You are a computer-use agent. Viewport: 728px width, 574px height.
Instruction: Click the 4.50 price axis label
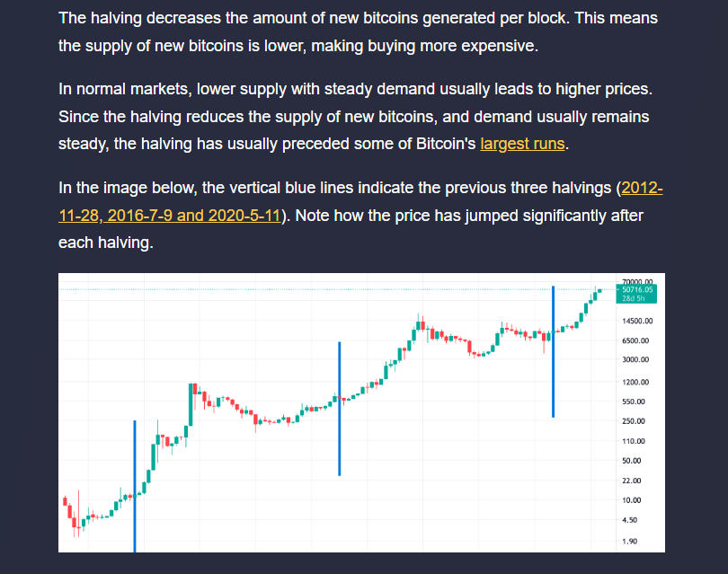[x=630, y=520]
